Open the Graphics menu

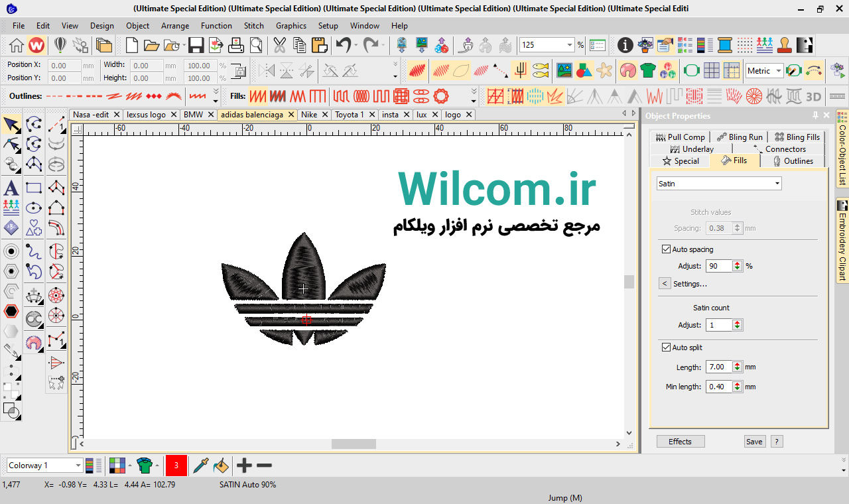click(x=291, y=26)
